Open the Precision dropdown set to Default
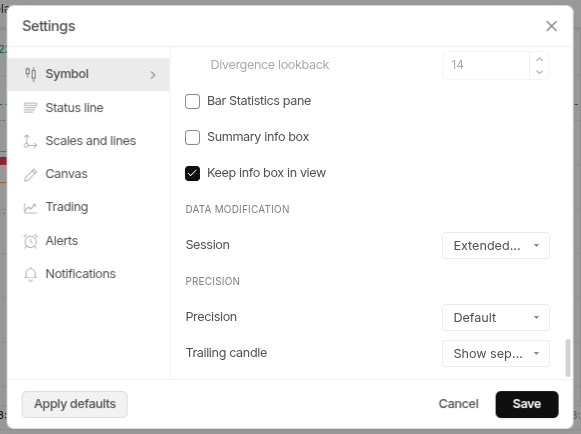The width and height of the screenshot is (581, 434). [496, 317]
